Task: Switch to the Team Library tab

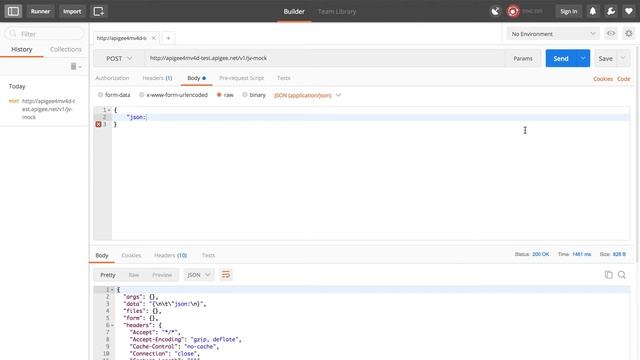Action: point(337,11)
